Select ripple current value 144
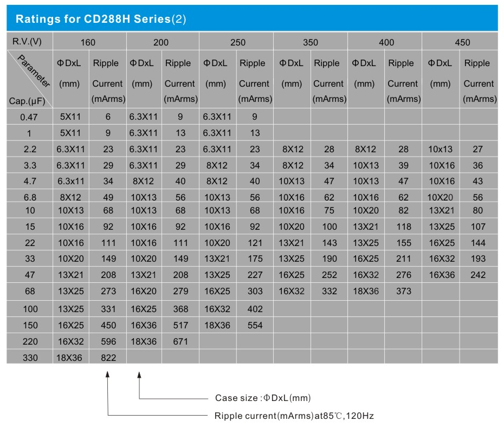 (x=478, y=243)
